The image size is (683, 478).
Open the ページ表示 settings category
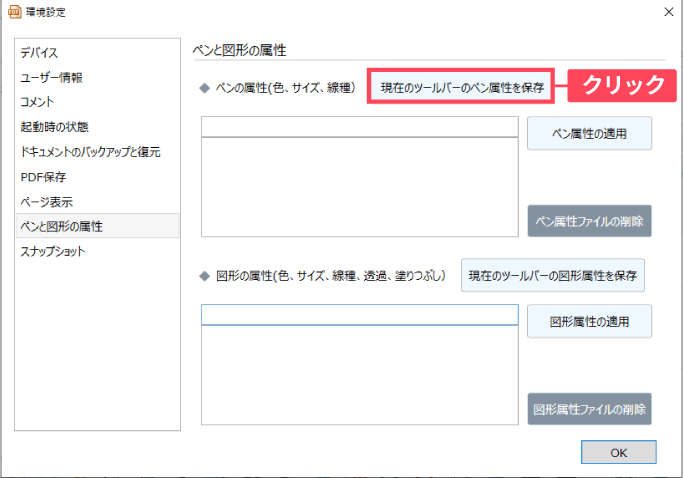(x=46, y=202)
